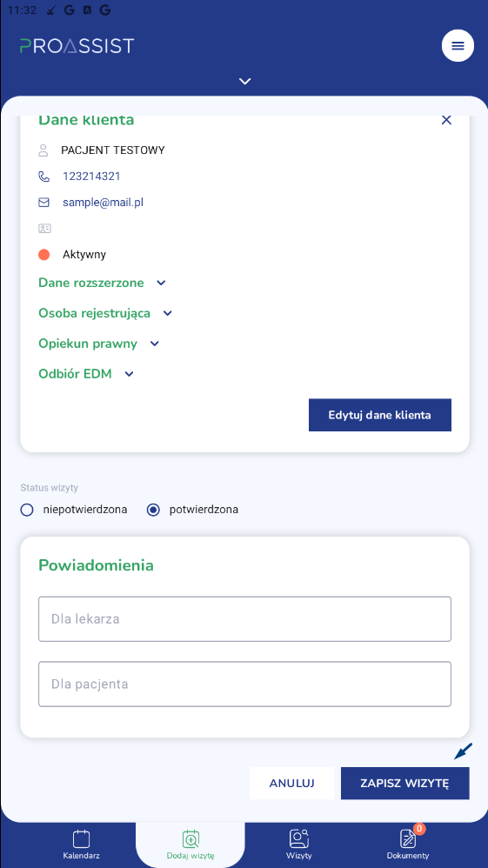Screen dimensions: 488x868
Task: Select the niepotwierdzona radio button
Action: 27,510
